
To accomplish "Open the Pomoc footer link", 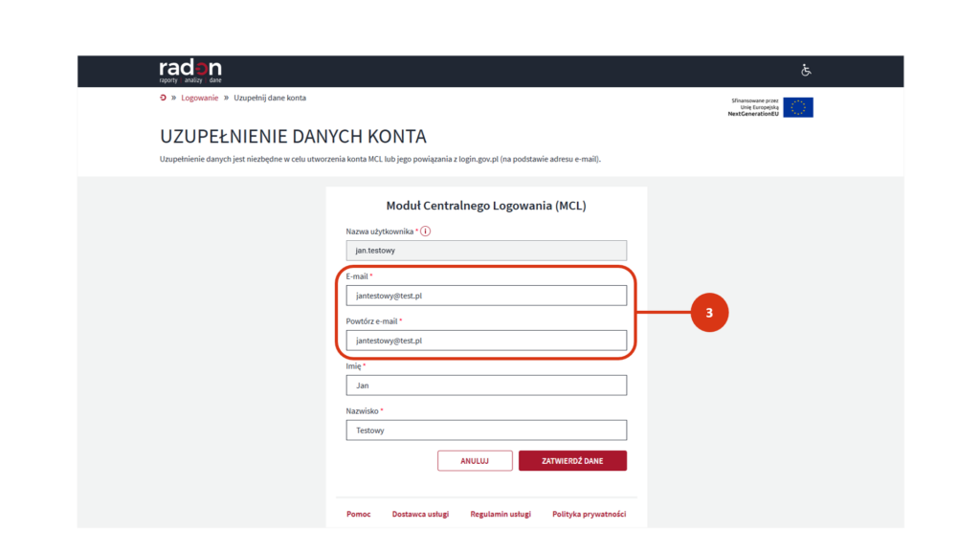I will [x=358, y=514].
